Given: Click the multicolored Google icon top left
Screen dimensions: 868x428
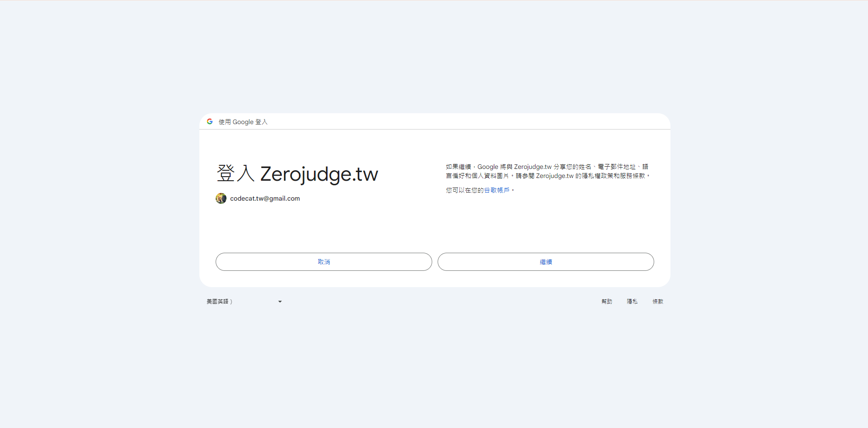Looking at the screenshot, I should (x=209, y=121).
